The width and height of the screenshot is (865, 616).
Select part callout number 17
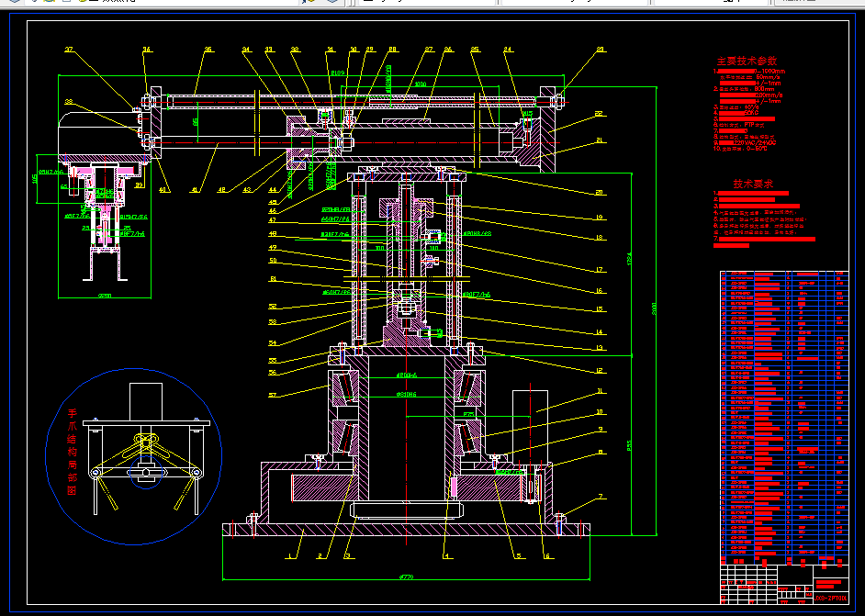tap(600, 270)
